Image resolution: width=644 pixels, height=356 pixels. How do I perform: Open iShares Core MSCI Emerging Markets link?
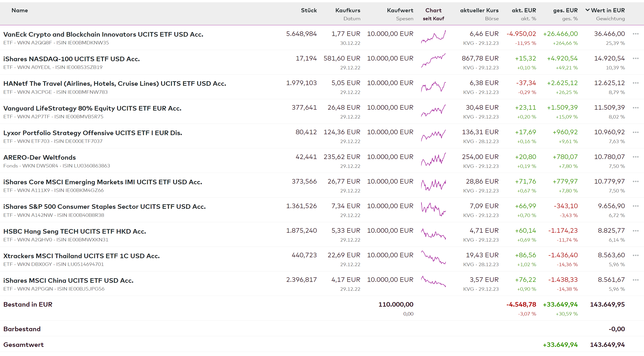[103, 182]
